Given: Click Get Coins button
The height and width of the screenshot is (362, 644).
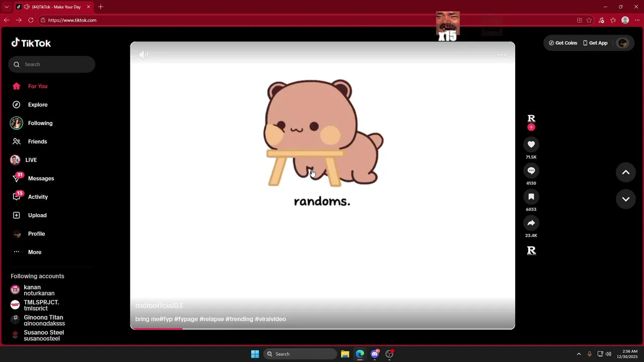Looking at the screenshot, I should [563, 43].
